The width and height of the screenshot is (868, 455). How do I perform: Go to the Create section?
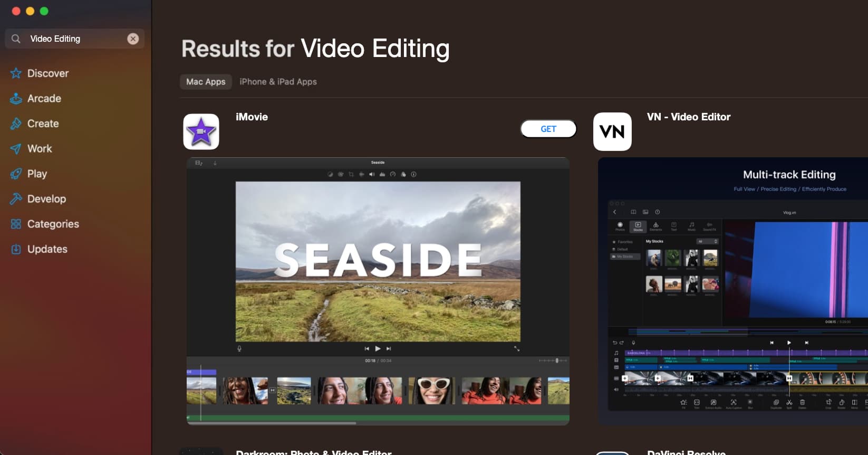(x=35, y=124)
